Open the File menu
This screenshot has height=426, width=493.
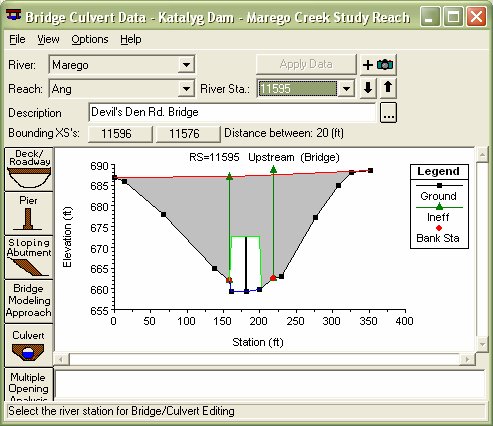pos(17,39)
